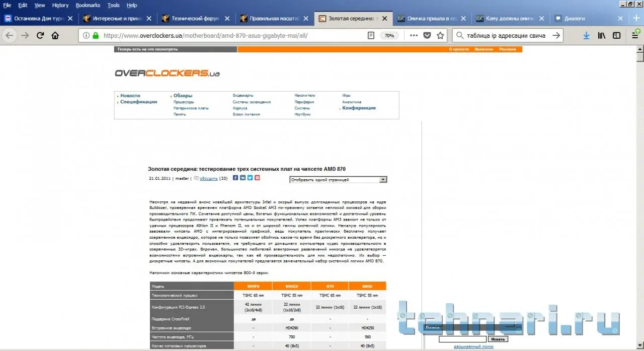644x351 pixels.
Task: Open 'Реклама' in the orange bar
Action: tap(507, 49)
